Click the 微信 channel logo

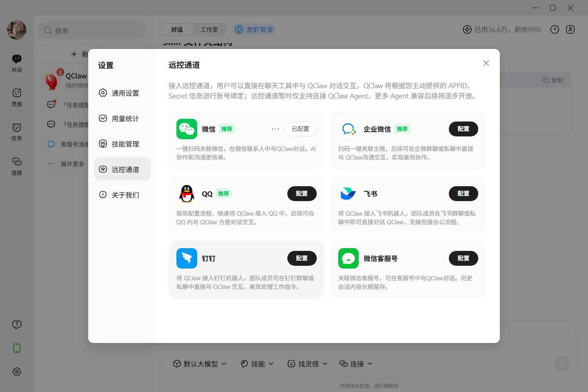pos(187,129)
